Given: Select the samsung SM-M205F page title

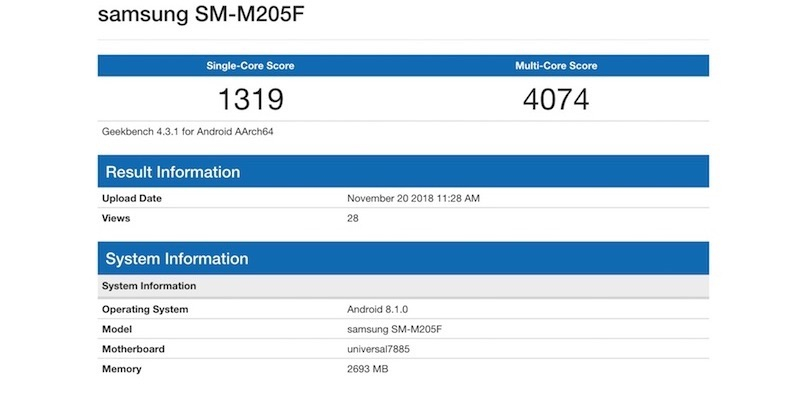Looking at the screenshot, I should [x=201, y=14].
